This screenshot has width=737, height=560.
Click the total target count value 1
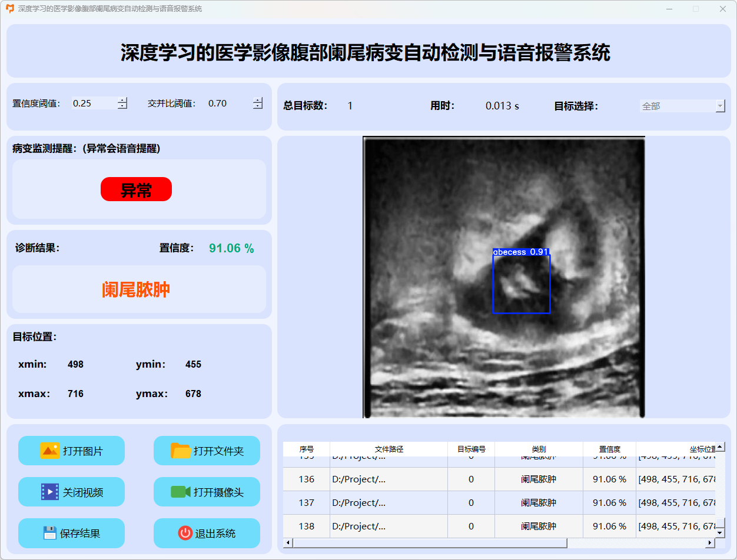350,106
